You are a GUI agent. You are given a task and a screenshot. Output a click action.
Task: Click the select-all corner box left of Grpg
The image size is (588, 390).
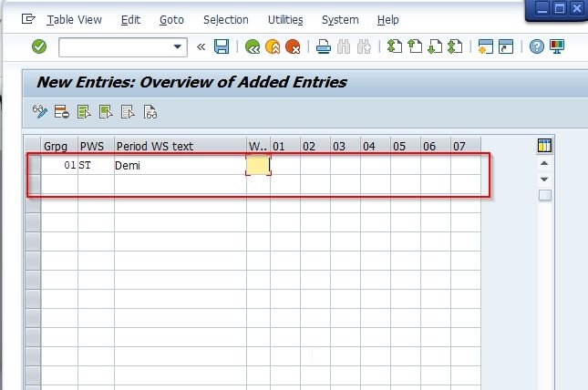pos(33,146)
